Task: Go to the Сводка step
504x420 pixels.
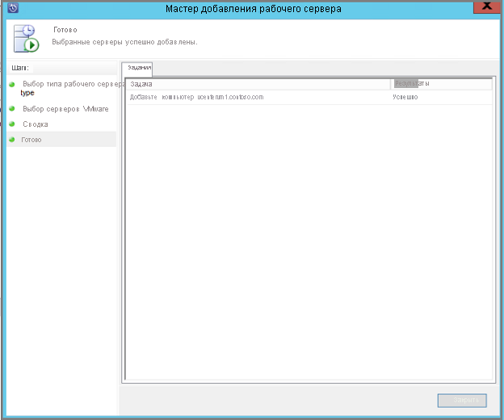Action: click(36, 124)
